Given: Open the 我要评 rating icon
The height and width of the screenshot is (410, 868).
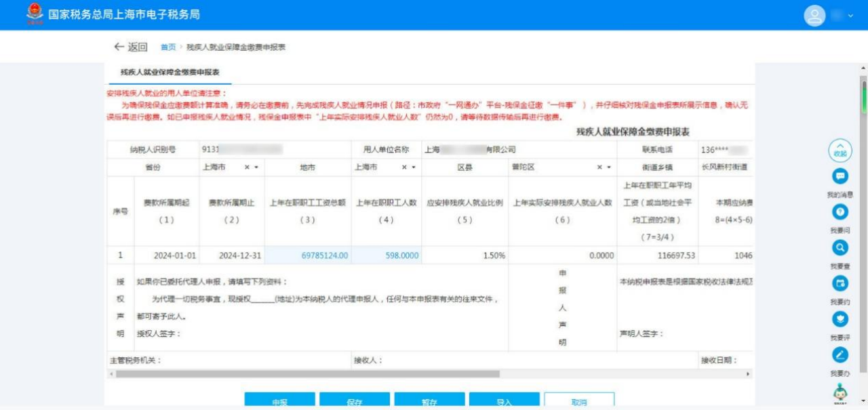Looking at the screenshot, I should pos(840,319).
